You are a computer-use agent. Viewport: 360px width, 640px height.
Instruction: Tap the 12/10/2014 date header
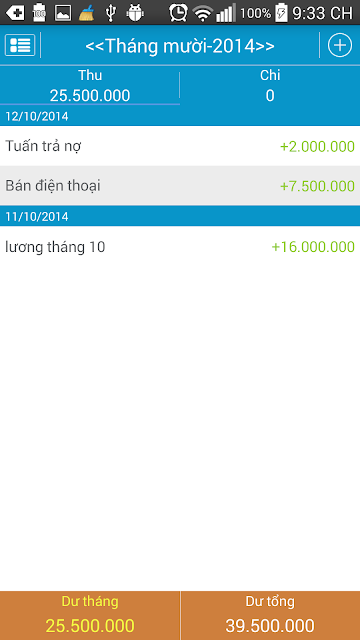[x=180, y=116]
